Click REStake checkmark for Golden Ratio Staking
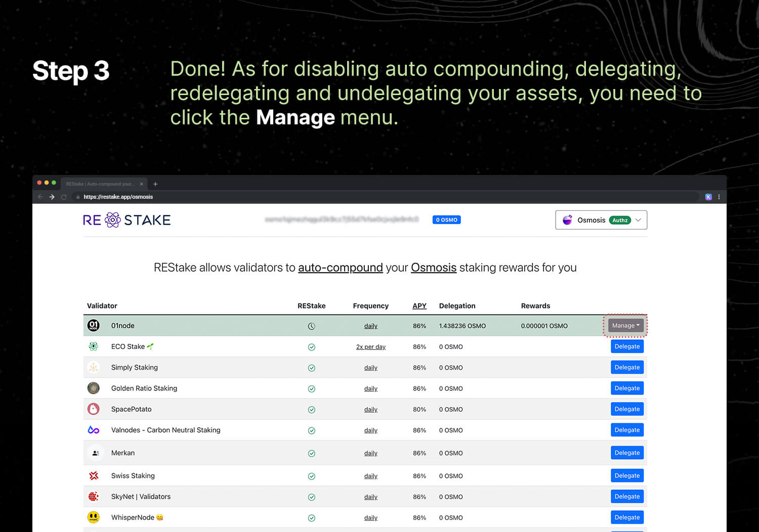This screenshot has width=759, height=532. click(312, 389)
